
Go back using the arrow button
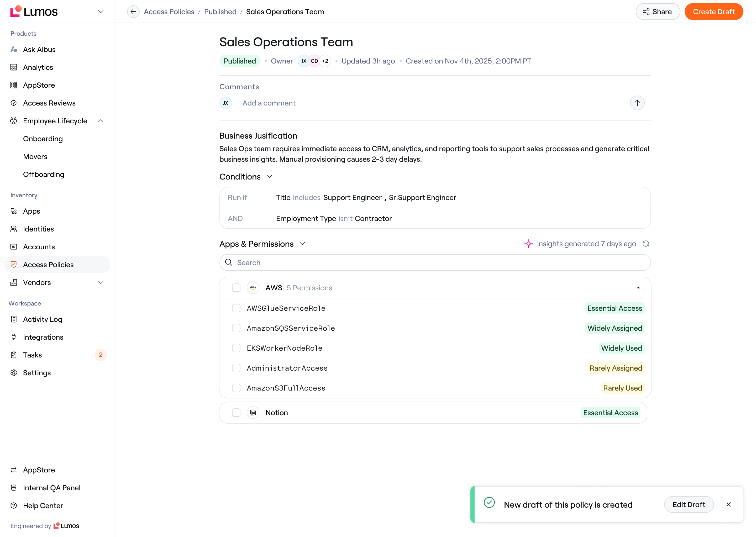click(x=133, y=12)
